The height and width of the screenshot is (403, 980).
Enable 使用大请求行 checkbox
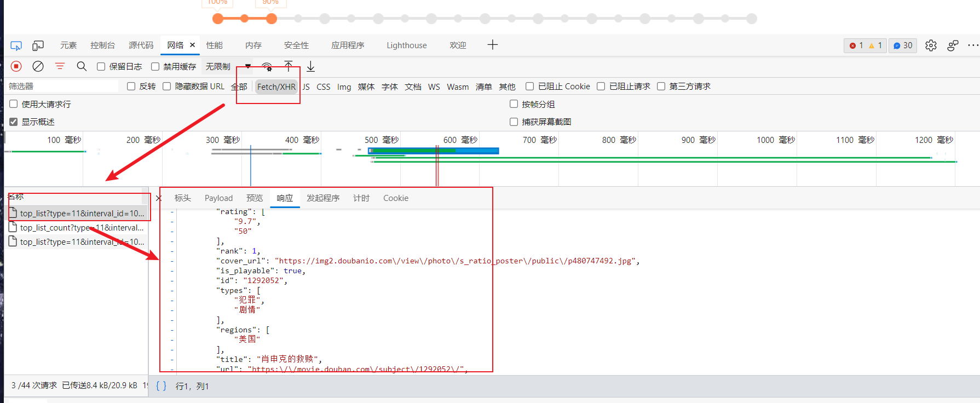(x=14, y=103)
